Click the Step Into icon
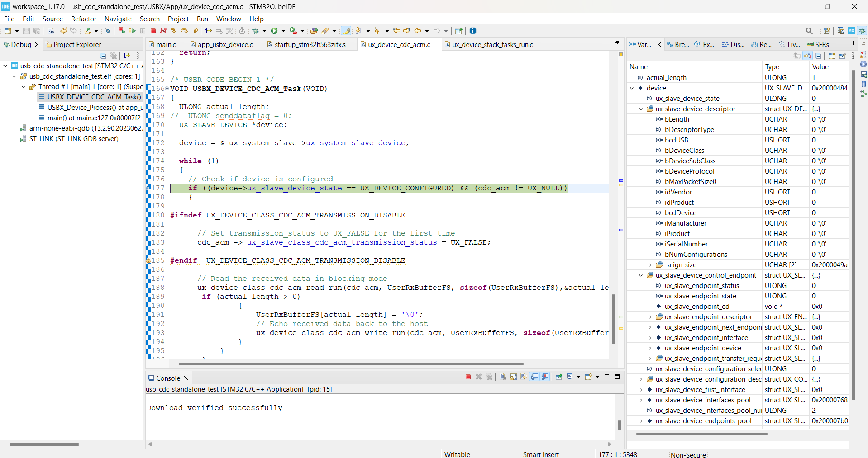The image size is (868, 458). click(174, 30)
